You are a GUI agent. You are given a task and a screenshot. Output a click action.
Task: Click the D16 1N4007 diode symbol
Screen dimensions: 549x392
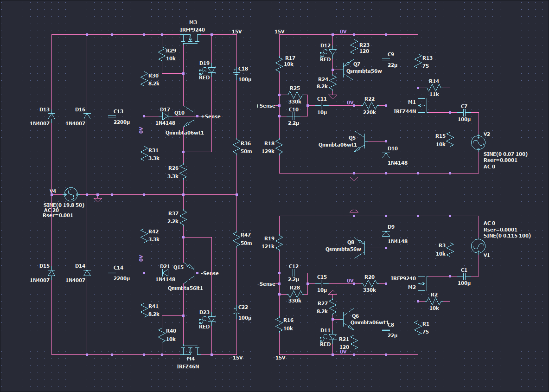pyautogui.click(x=87, y=116)
